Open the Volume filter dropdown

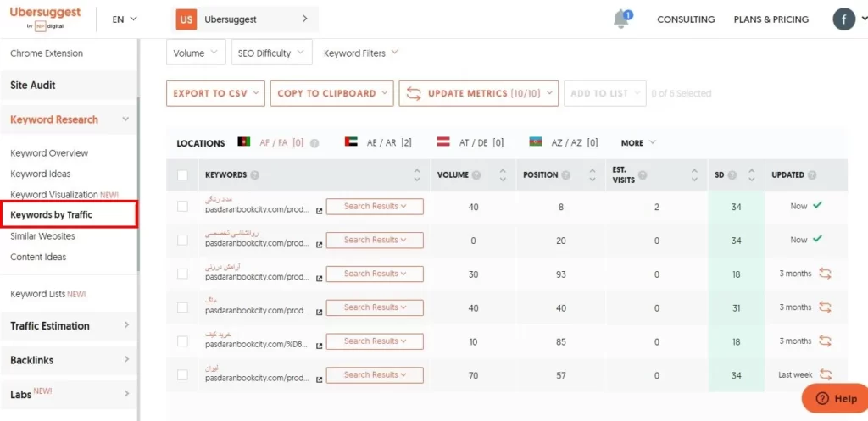[196, 53]
